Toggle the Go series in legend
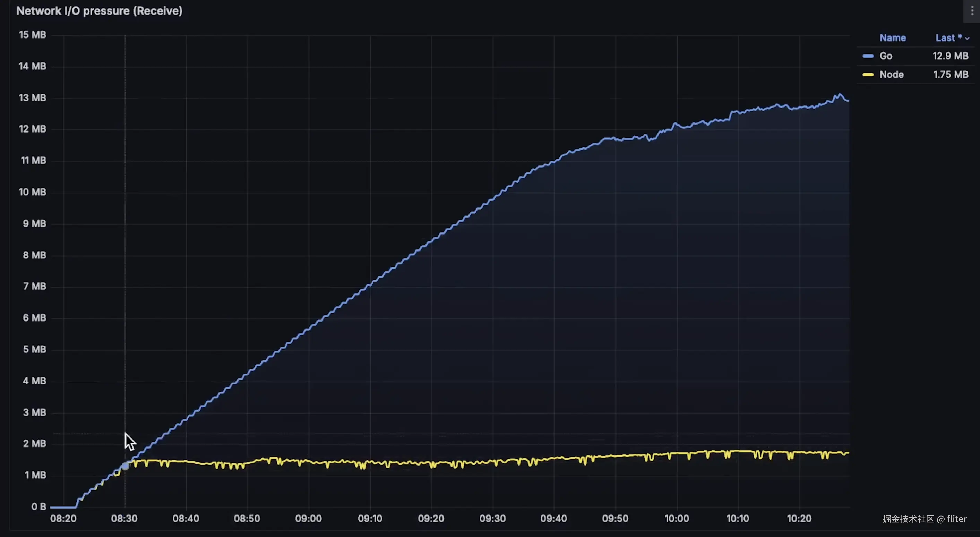 pyautogui.click(x=886, y=56)
